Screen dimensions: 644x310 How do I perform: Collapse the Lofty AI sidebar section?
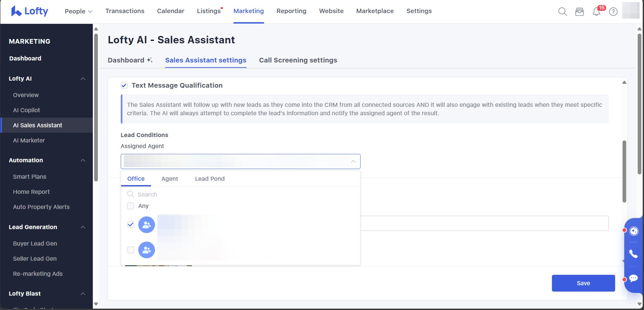(x=83, y=79)
